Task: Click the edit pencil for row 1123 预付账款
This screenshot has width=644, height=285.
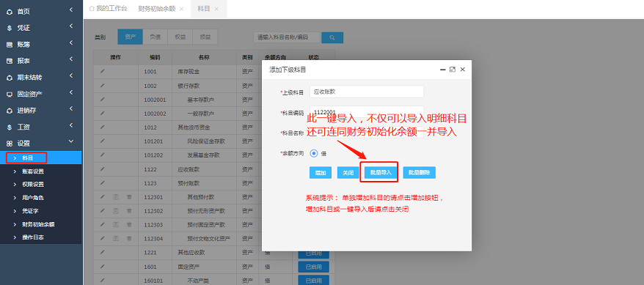Action: 102,183
